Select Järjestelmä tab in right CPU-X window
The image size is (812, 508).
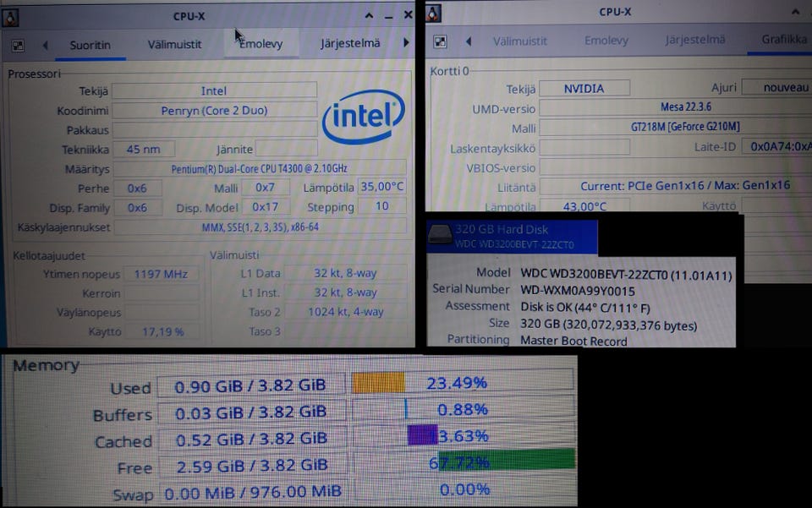pos(695,40)
